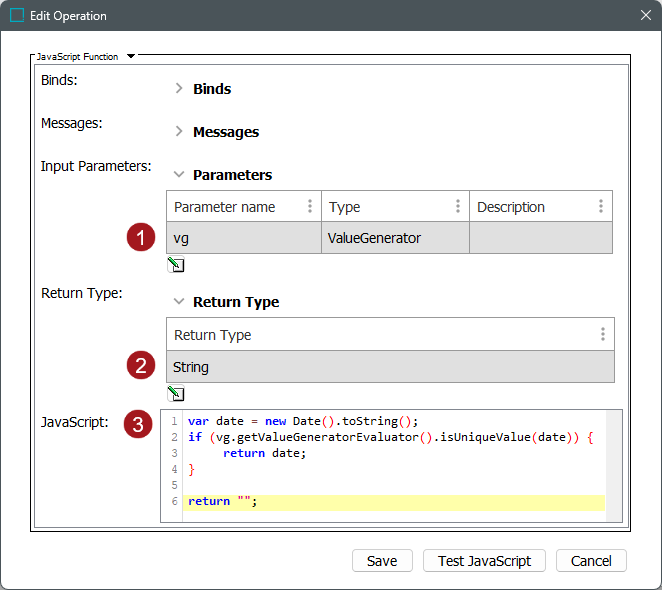Collapse the Return Type section

pyautogui.click(x=179, y=302)
